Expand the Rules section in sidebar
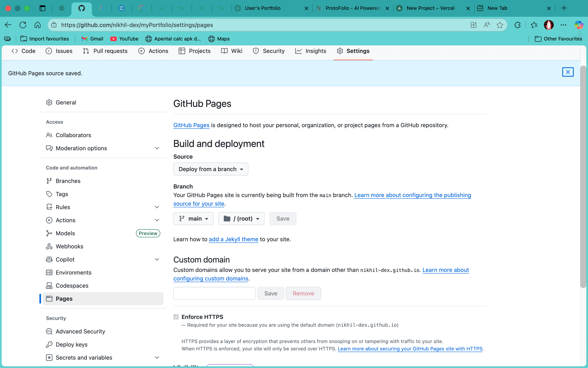Image resolution: width=588 pixels, height=368 pixels. click(x=157, y=207)
